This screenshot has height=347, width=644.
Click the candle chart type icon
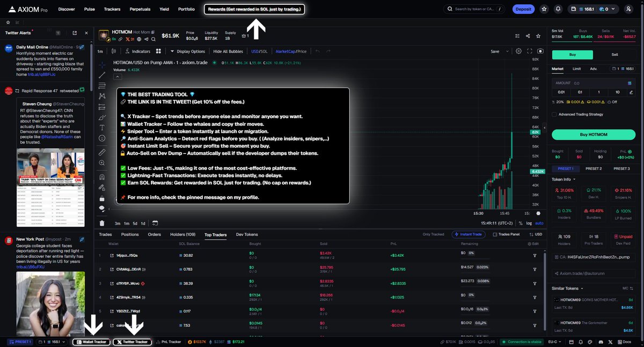[114, 52]
